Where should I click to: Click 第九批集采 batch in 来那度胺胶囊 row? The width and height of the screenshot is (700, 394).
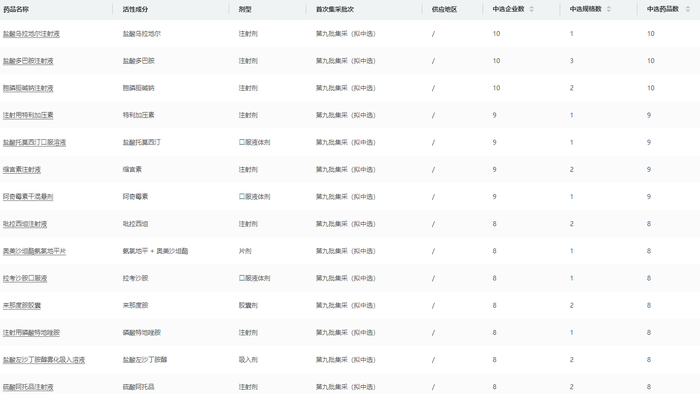pyautogui.click(x=346, y=306)
